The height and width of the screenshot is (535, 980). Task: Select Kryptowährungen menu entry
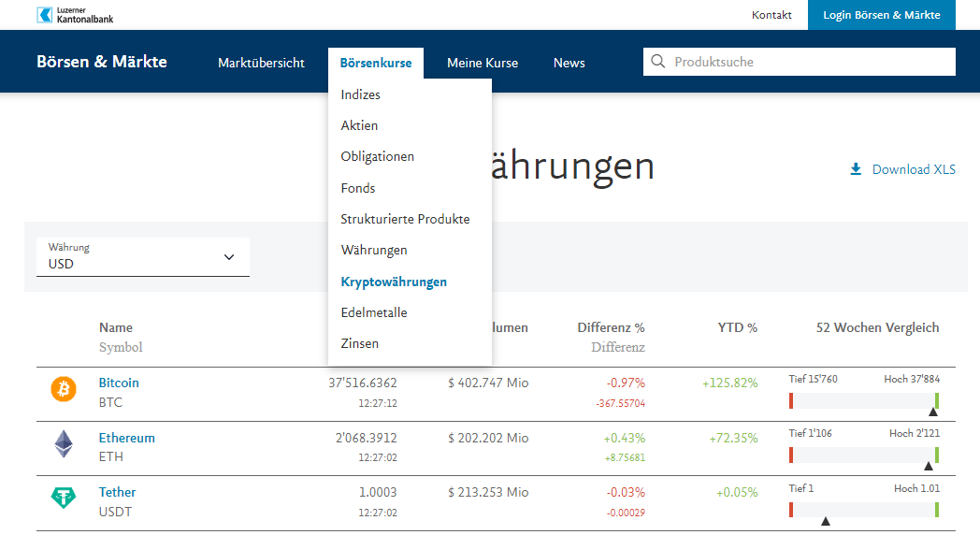[394, 282]
